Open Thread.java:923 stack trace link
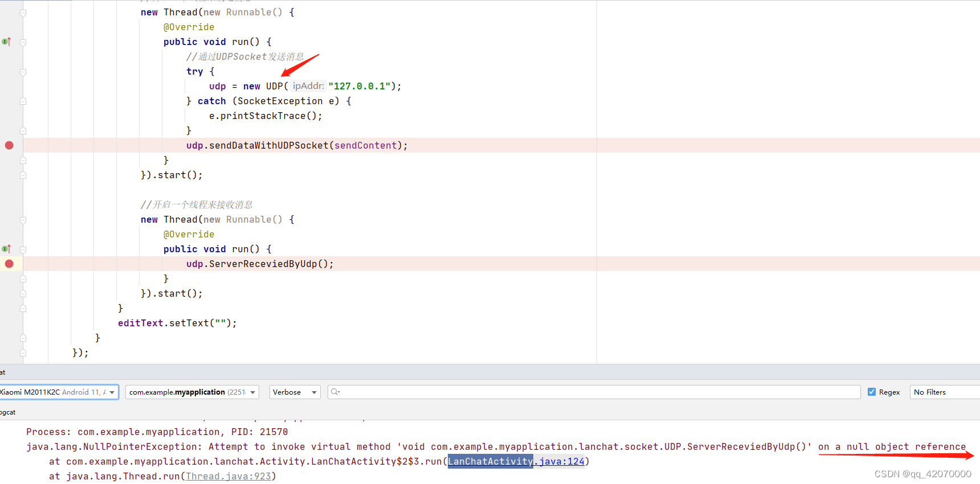 pyautogui.click(x=228, y=476)
